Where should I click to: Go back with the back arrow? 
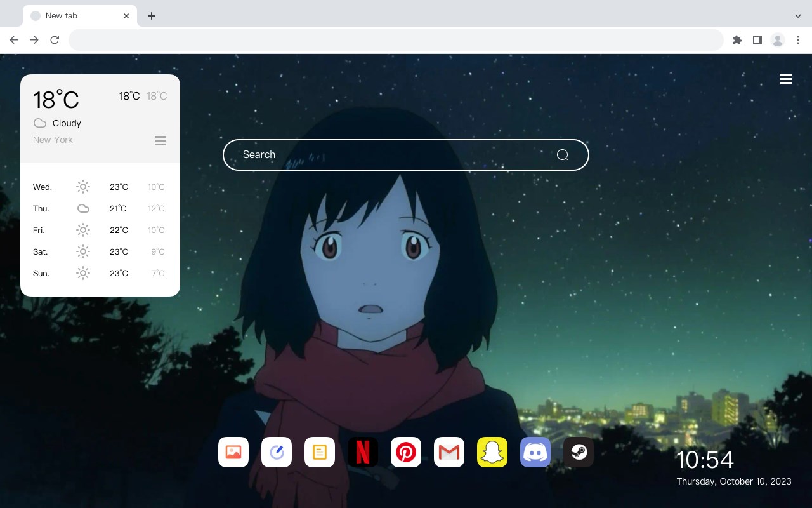(14, 40)
